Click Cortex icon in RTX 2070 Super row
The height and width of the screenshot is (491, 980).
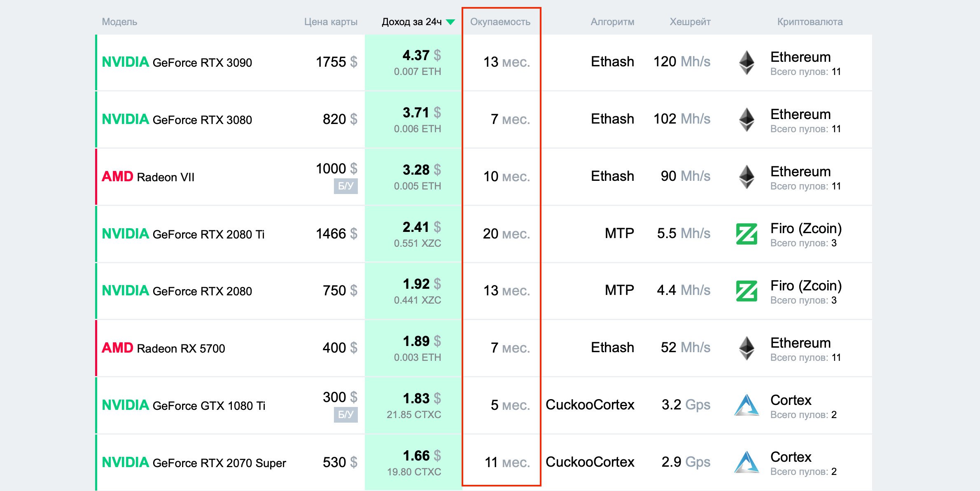pos(747,463)
